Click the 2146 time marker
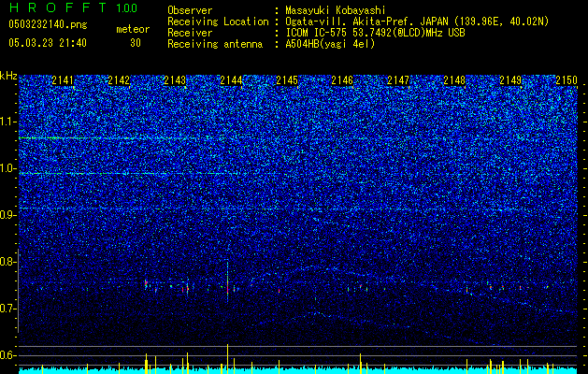Screen dimensions: 588x374 (342, 80)
